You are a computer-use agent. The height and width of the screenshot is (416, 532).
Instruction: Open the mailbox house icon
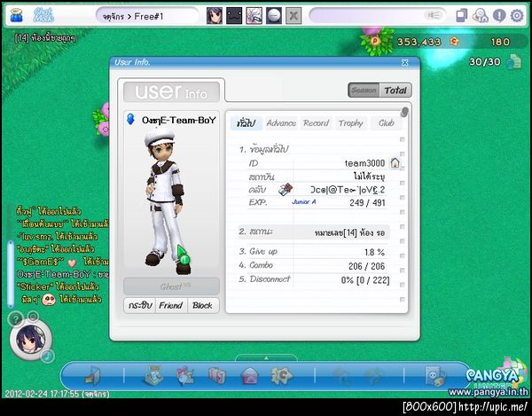pyautogui.click(x=250, y=376)
